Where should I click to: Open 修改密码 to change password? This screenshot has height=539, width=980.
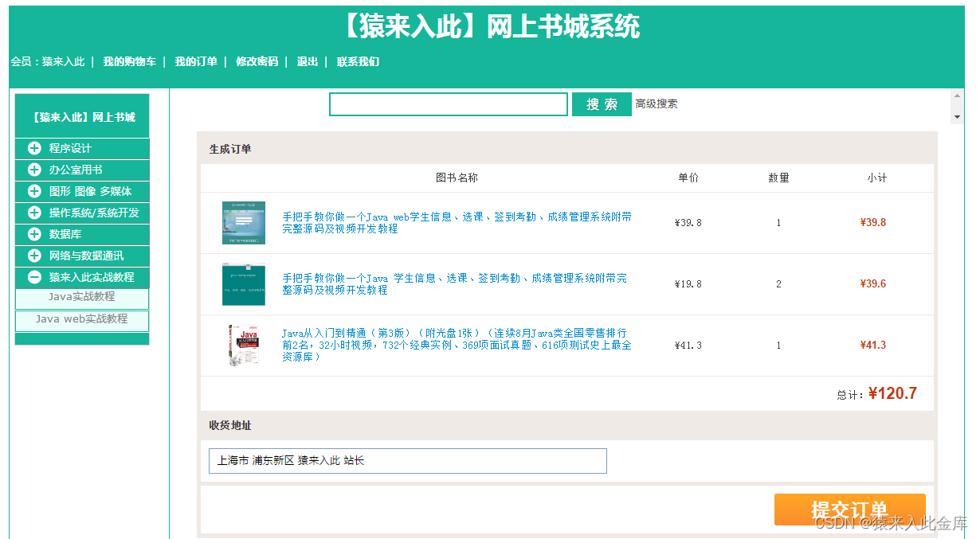point(256,61)
